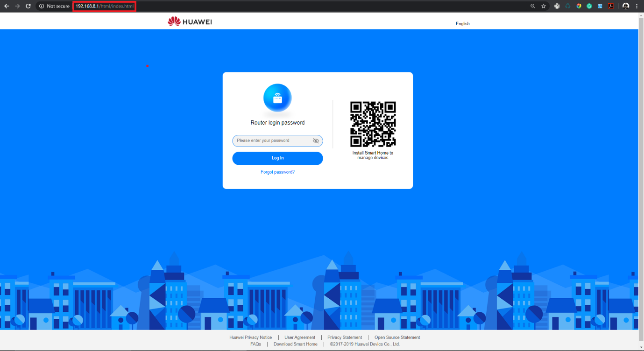This screenshot has height=351, width=644.
Task: Click the address bar URL 192.168.8.1
Action: pos(105,6)
